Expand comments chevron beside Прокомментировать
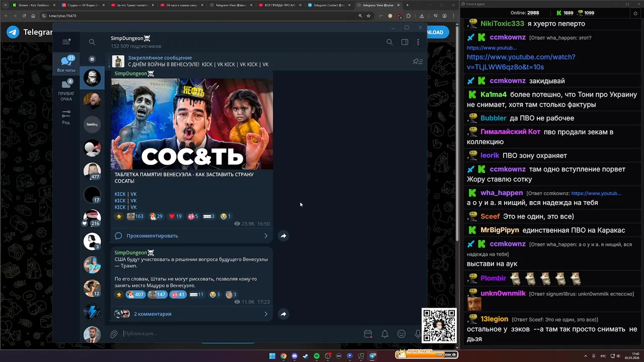Image resolution: width=644 pixels, height=362 pixels. tap(266, 236)
